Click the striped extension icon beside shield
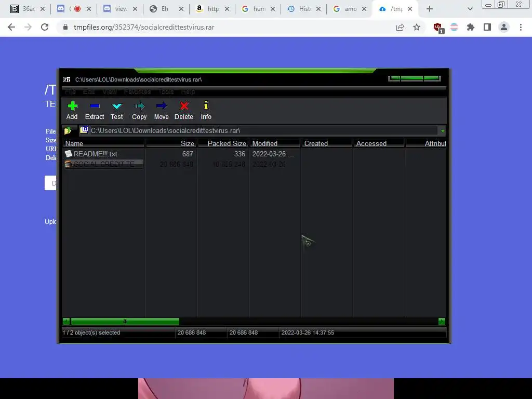The height and width of the screenshot is (399, 532). pos(454,27)
